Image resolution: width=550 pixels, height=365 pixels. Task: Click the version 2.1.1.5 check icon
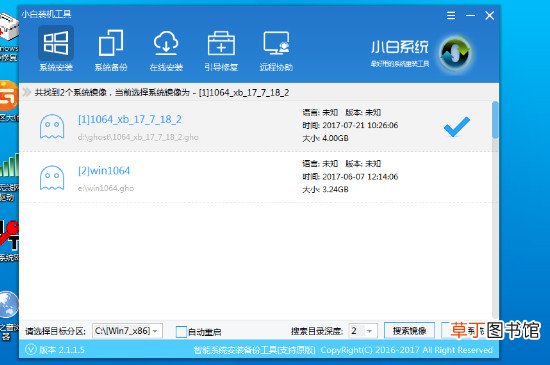[x=31, y=350]
